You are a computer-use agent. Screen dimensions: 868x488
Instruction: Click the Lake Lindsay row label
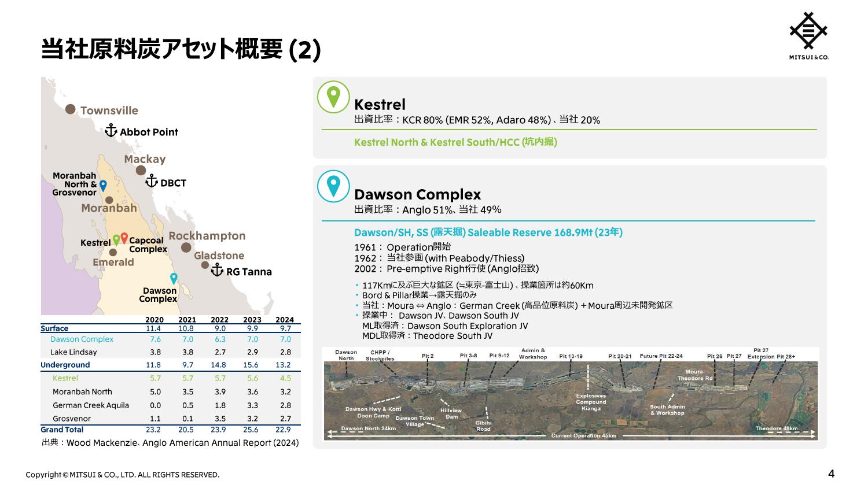point(73,352)
